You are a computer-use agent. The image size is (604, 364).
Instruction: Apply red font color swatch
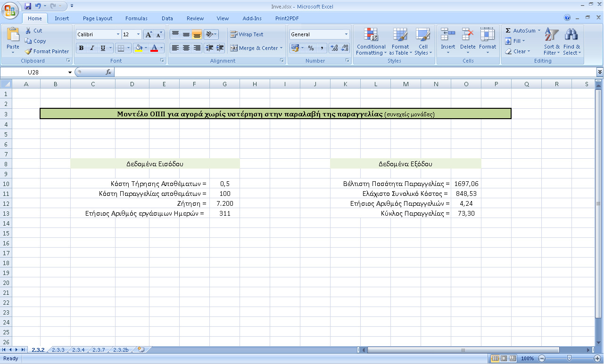click(x=154, y=48)
